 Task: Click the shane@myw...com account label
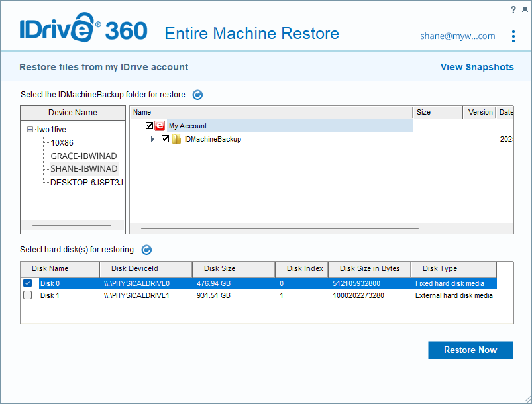457,36
